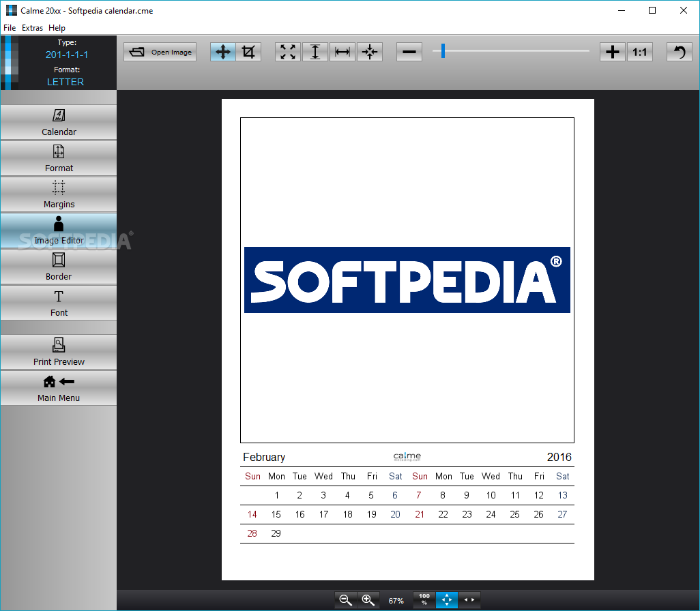This screenshot has width=700, height=611.
Task: Open the Calendar panel
Action: tap(59, 122)
